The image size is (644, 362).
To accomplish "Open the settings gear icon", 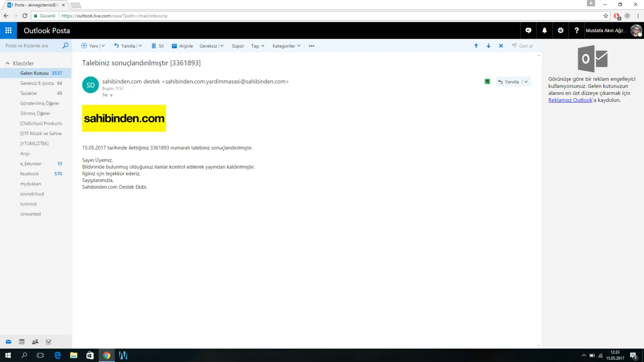I will point(560,31).
